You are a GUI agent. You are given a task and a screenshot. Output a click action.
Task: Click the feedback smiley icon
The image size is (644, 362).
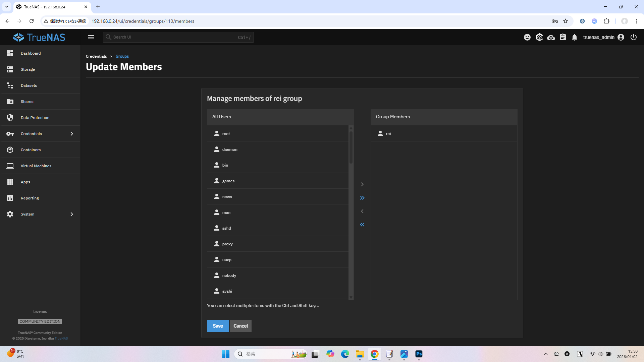527,37
